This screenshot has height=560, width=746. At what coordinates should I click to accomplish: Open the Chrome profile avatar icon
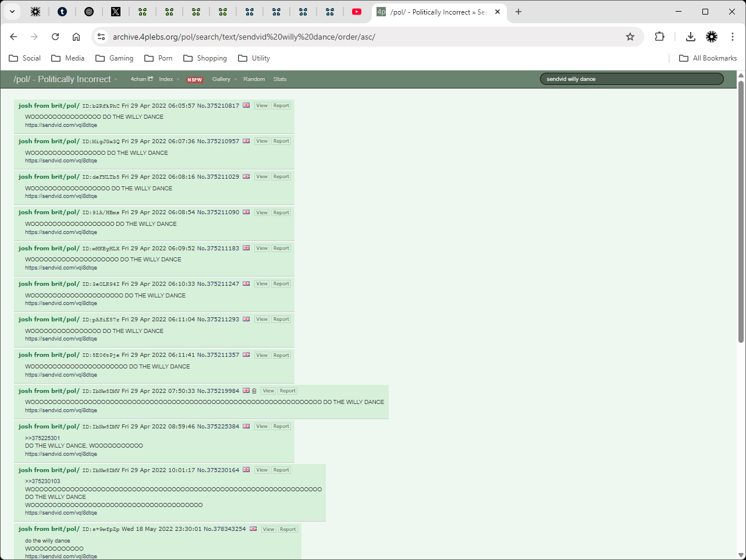tap(712, 37)
